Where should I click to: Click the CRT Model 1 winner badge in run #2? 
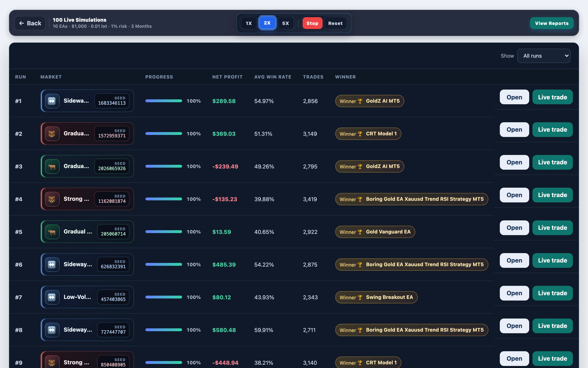click(368, 134)
